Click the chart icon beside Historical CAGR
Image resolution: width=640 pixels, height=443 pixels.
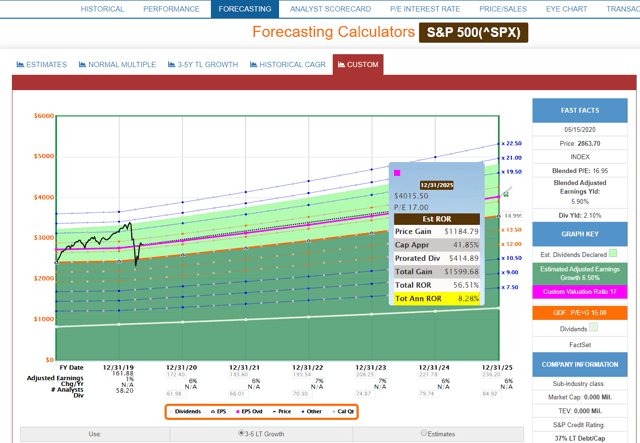(253, 64)
